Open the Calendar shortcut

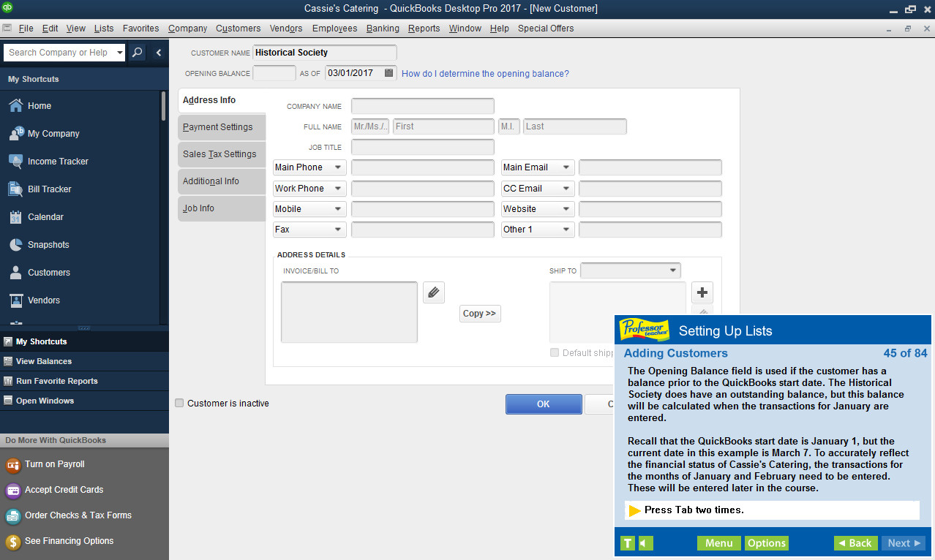click(x=44, y=216)
